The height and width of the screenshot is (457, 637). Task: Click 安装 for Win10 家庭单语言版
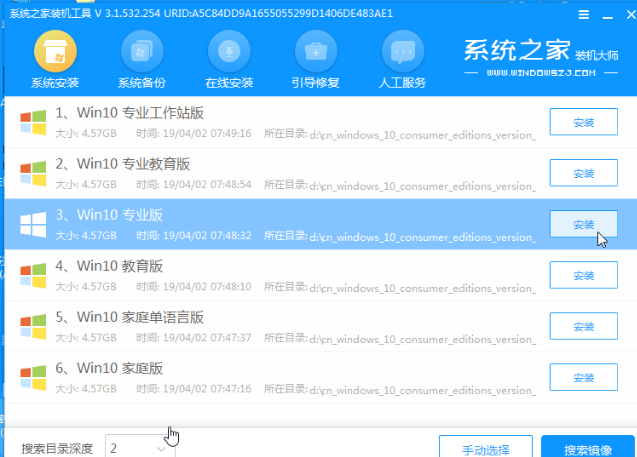(583, 325)
